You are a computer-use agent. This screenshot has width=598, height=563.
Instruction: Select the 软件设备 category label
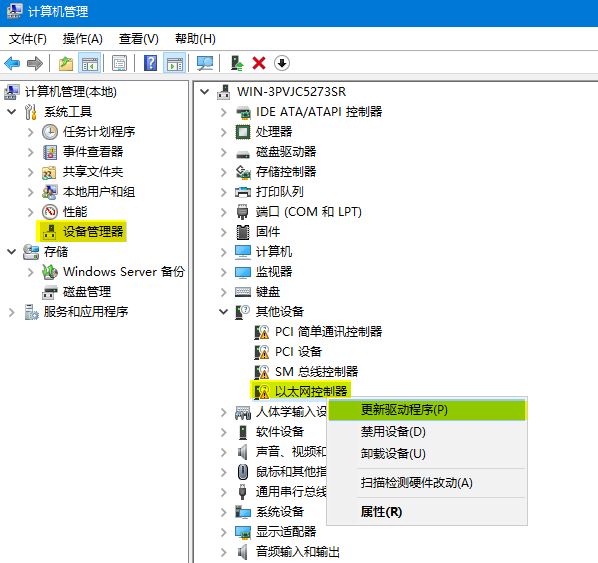[x=280, y=432]
